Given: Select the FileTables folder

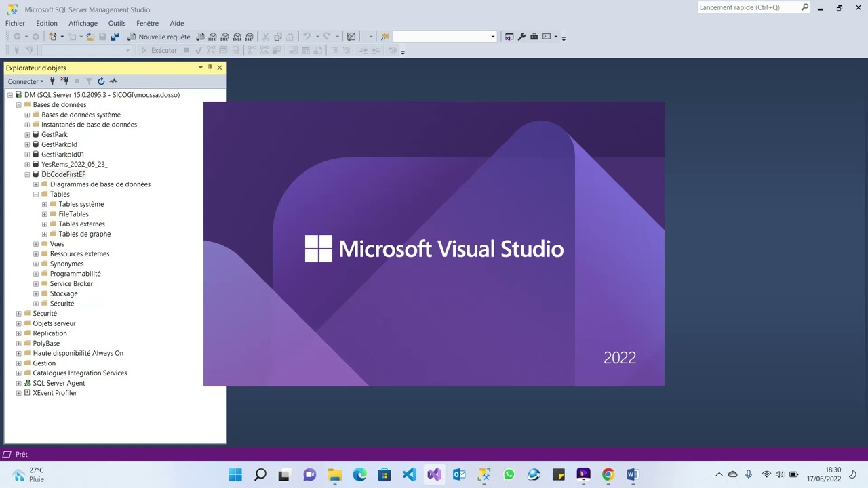Looking at the screenshot, I should (x=73, y=214).
